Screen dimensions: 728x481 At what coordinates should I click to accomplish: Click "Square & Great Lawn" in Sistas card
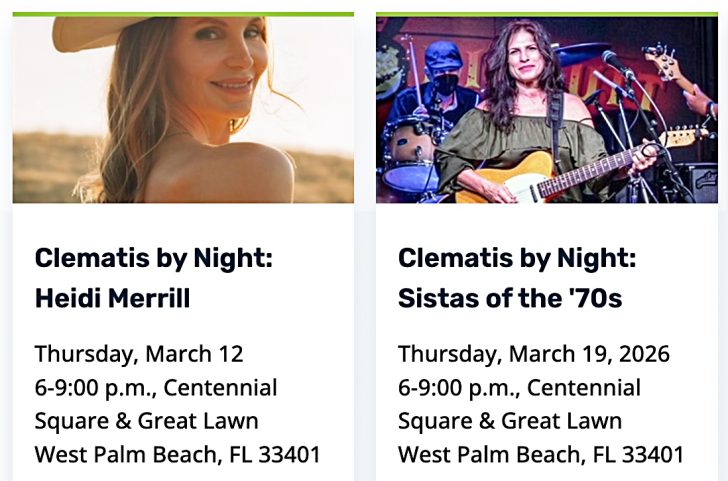(510, 421)
